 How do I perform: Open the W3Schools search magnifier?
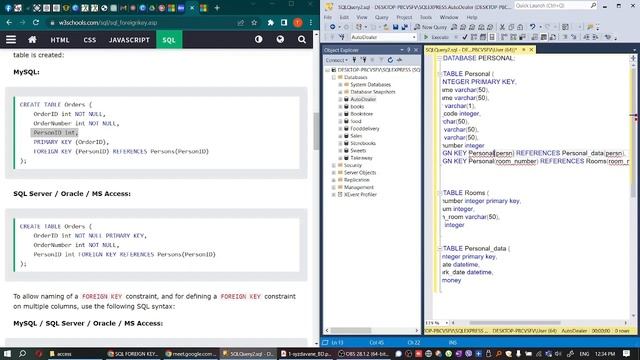tap(302, 40)
